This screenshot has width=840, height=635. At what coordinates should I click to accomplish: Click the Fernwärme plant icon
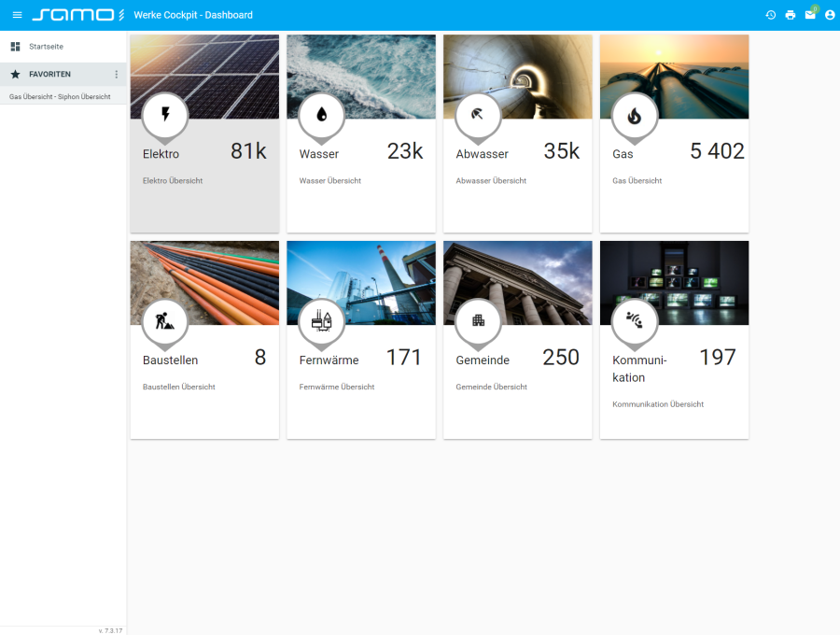click(x=321, y=320)
